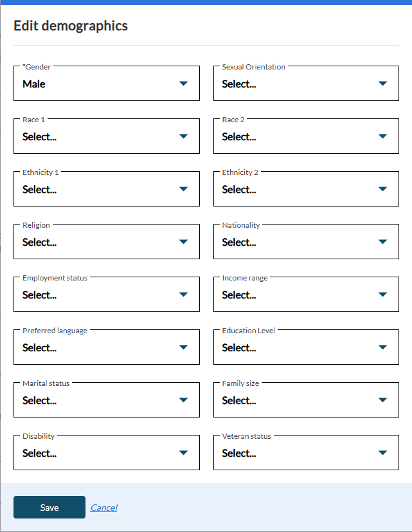The height and width of the screenshot is (532, 412).
Task: Open the Gender dropdown
Action: [106, 84]
